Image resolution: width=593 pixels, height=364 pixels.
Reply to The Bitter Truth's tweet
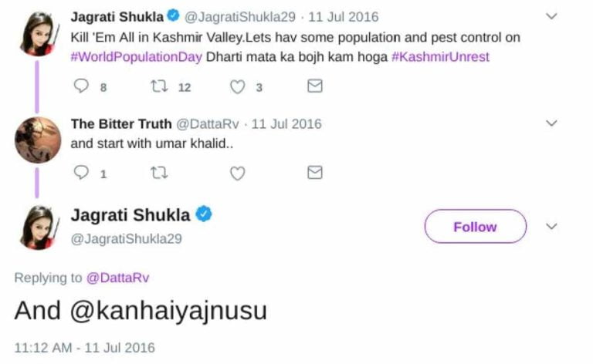82,173
